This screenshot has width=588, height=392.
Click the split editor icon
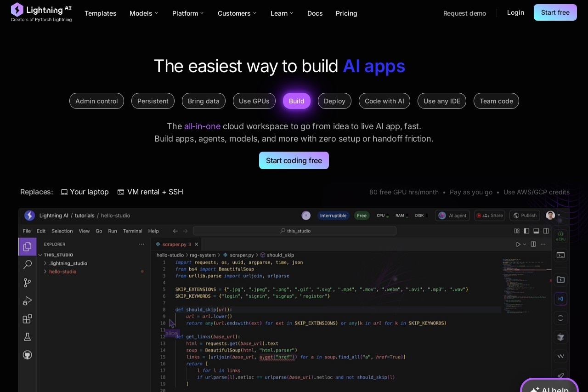pos(533,244)
